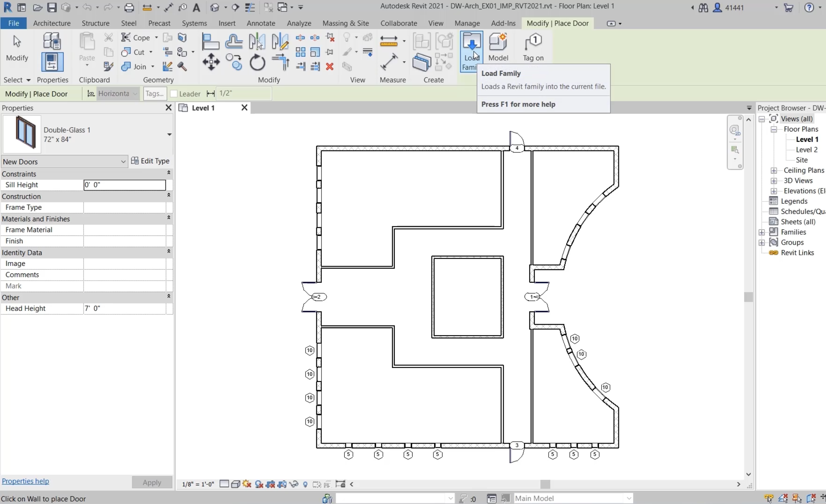Toggle Reveal Hidden Elements lightbulb
Viewport: 826px width, 504px height.
point(305,484)
